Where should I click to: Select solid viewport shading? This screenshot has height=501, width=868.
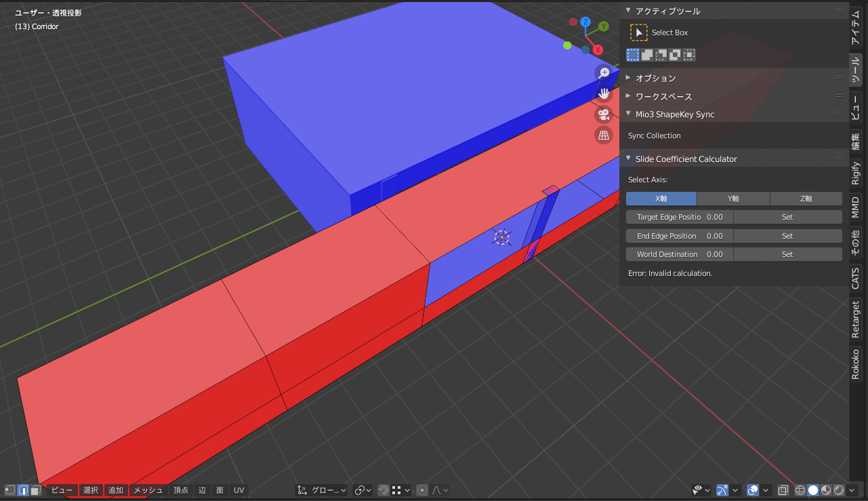click(x=813, y=490)
